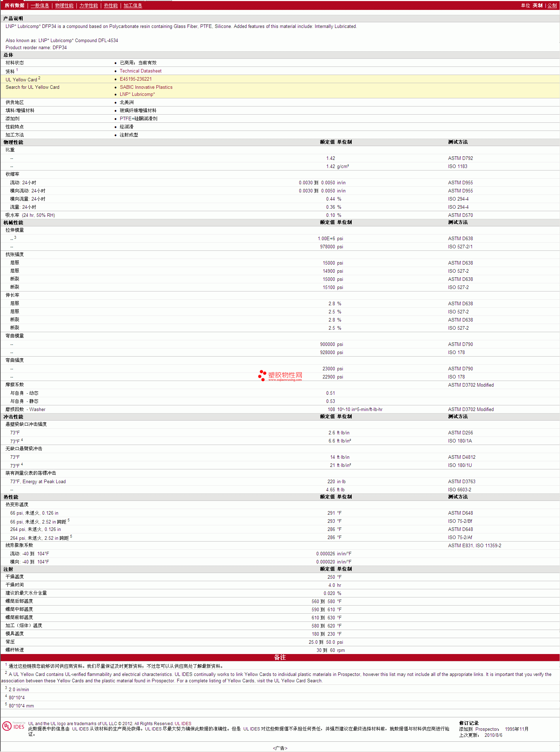
Task: Select 73°F, Energy at Peak Load row
Action: pyautogui.click(x=280, y=481)
